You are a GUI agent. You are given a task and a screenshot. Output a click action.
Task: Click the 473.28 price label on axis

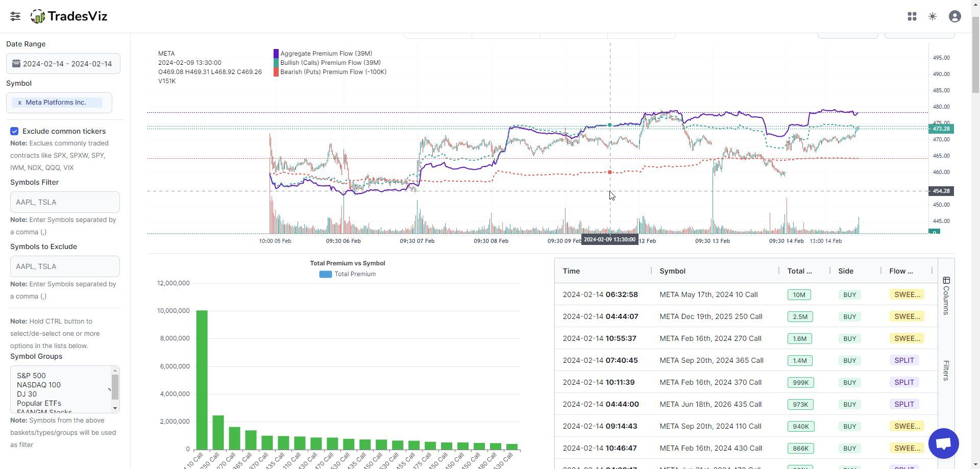(941, 129)
